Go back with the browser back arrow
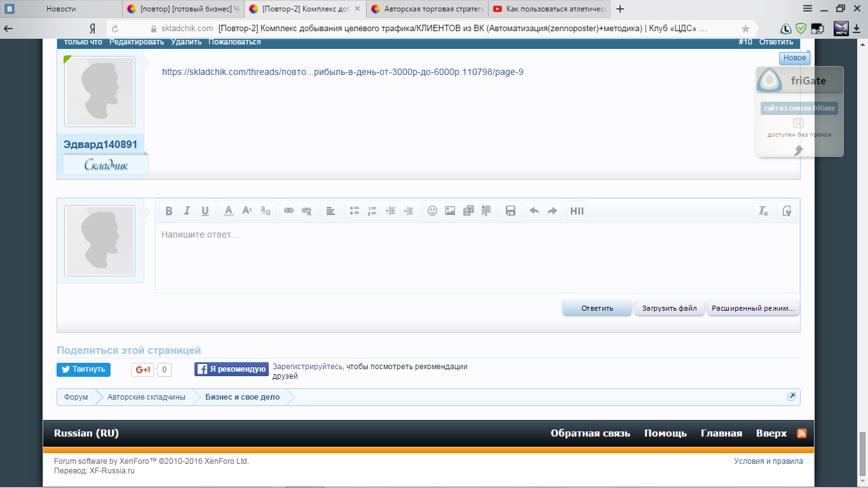This screenshot has height=488, width=868. click(x=8, y=29)
